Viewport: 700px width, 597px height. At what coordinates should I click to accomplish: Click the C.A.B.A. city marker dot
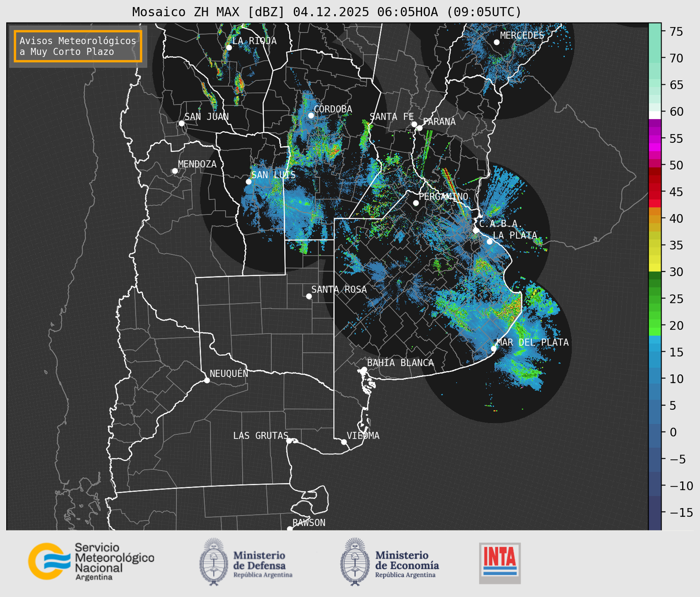[x=476, y=230]
